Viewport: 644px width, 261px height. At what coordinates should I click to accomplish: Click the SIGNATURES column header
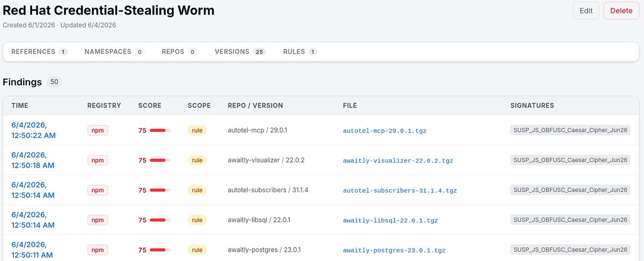pyautogui.click(x=532, y=106)
